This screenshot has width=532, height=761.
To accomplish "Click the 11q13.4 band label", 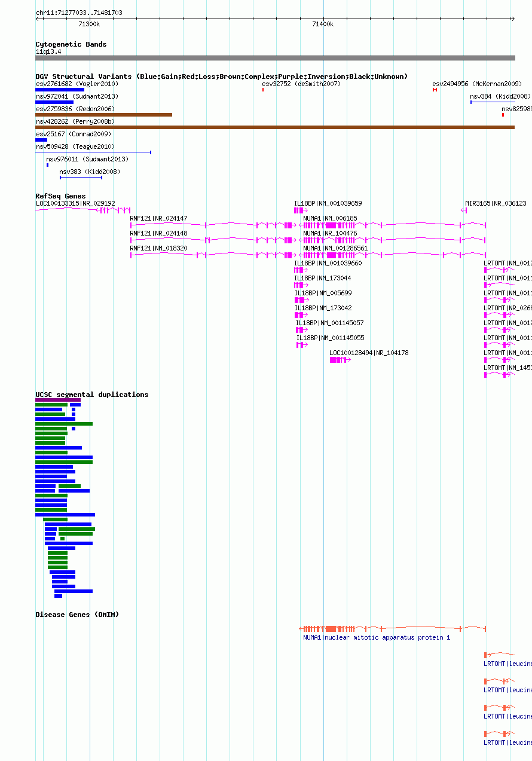I will [48, 51].
